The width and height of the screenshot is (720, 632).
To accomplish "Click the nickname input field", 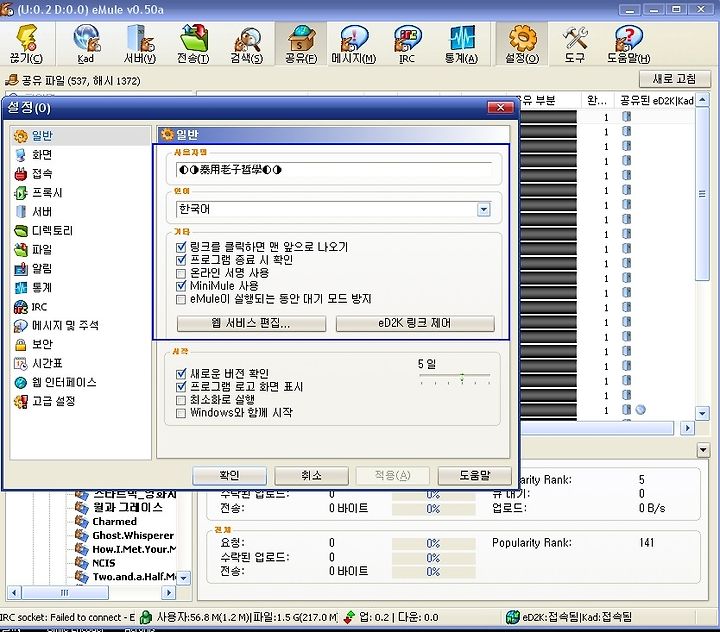I will pos(334,170).
